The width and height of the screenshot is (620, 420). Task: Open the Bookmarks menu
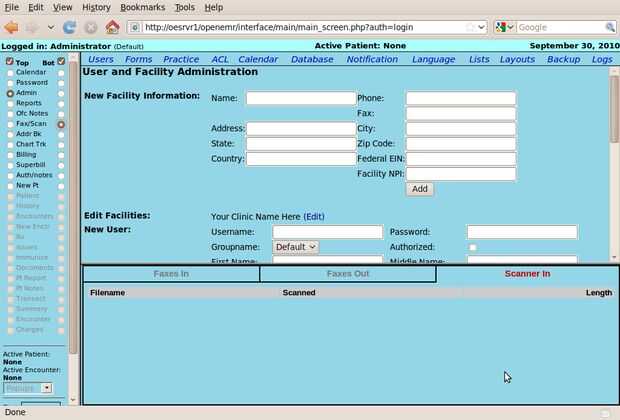(142, 7)
